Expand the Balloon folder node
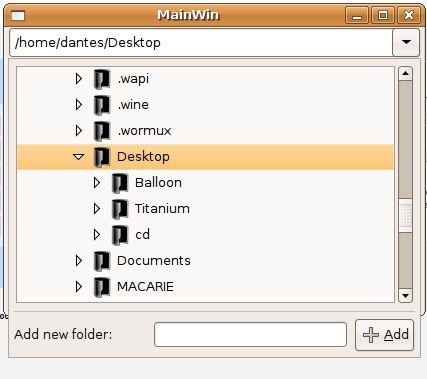 [97, 183]
